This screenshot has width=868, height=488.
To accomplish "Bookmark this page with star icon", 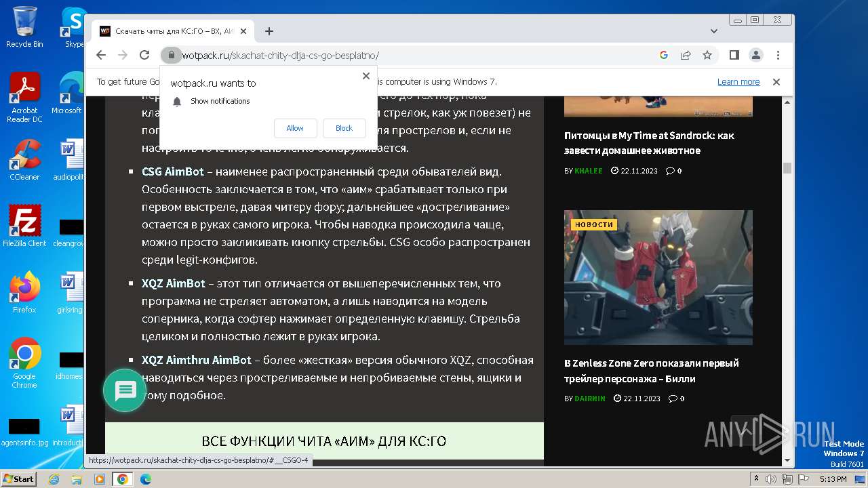I will click(707, 55).
